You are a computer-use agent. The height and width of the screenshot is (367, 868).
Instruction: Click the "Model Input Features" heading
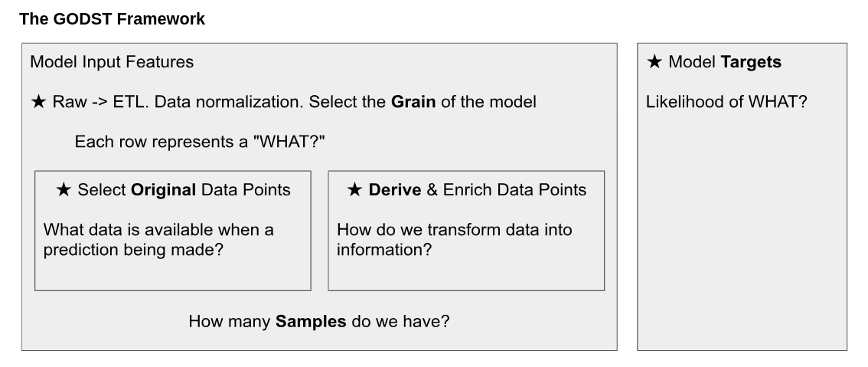(x=112, y=62)
